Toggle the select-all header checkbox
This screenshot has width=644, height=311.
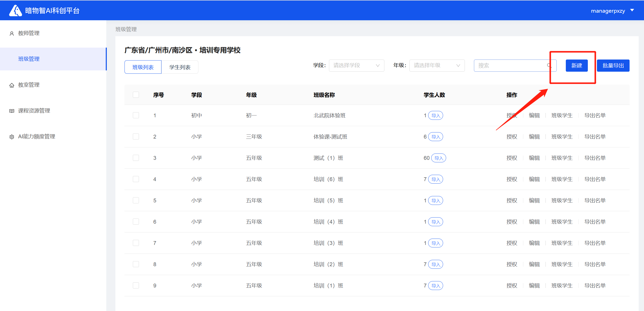coord(136,95)
